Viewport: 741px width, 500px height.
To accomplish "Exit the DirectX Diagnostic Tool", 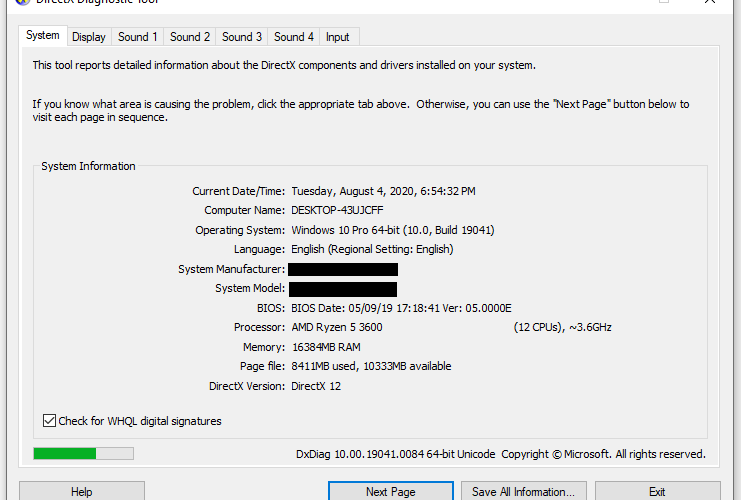I will click(x=657, y=491).
